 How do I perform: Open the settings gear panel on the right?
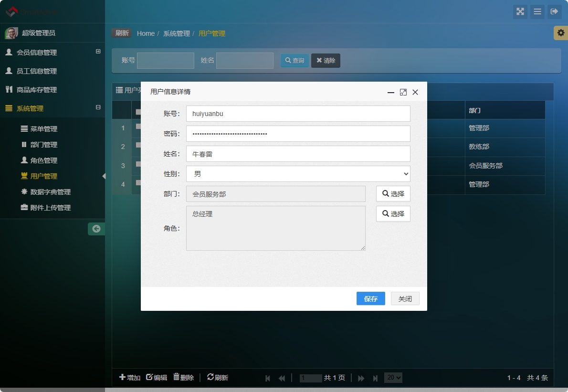pyautogui.click(x=562, y=33)
